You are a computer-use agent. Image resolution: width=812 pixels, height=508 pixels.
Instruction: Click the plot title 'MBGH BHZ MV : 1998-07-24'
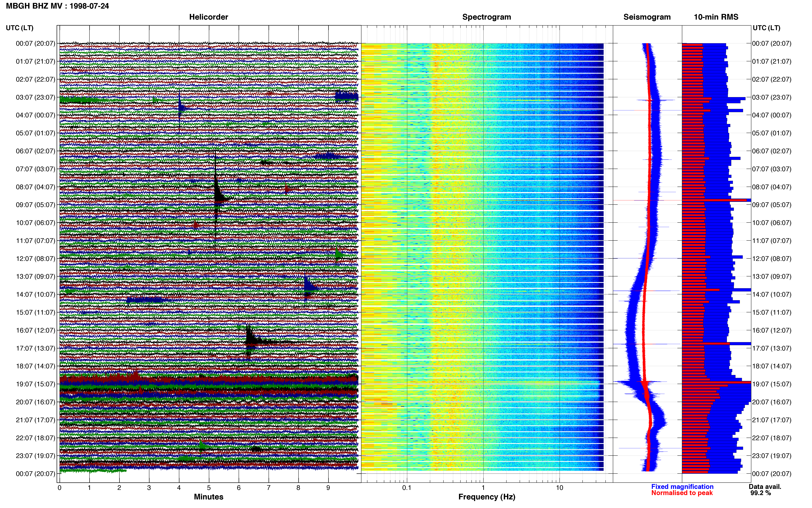57,6
